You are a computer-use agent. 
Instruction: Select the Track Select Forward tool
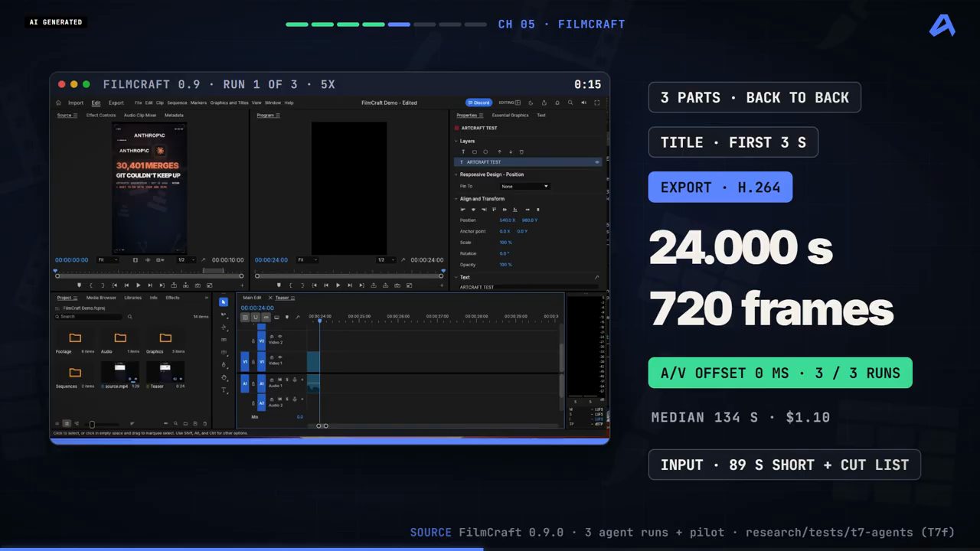[224, 315]
